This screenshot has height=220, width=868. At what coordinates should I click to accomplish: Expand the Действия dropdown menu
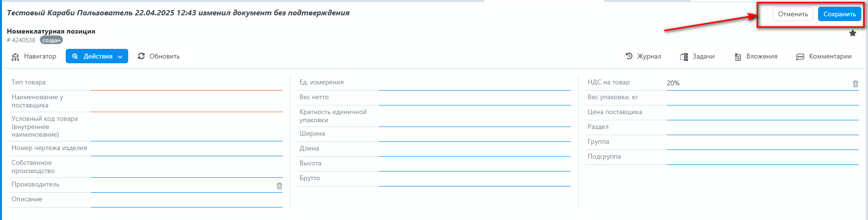click(x=97, y=57)
